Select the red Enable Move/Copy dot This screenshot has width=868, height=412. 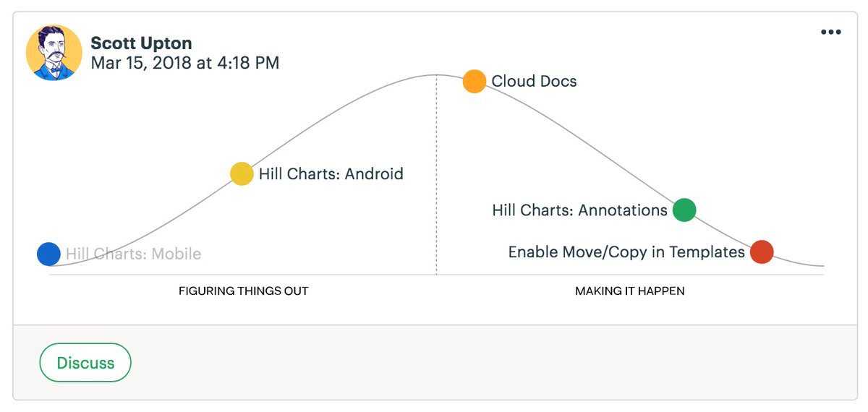point(762,252)
